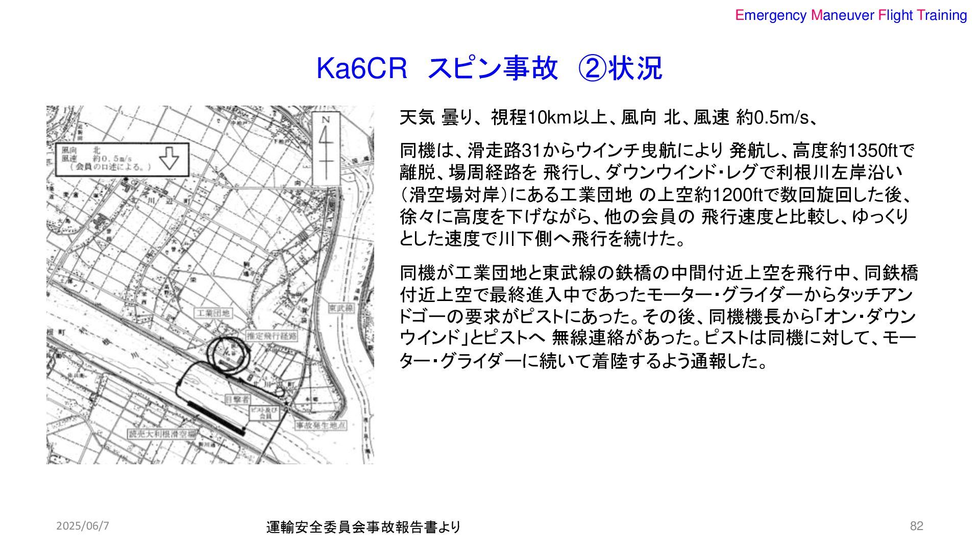
Task: Click the downward wind direction arrow
Action: tap(169, 159)
